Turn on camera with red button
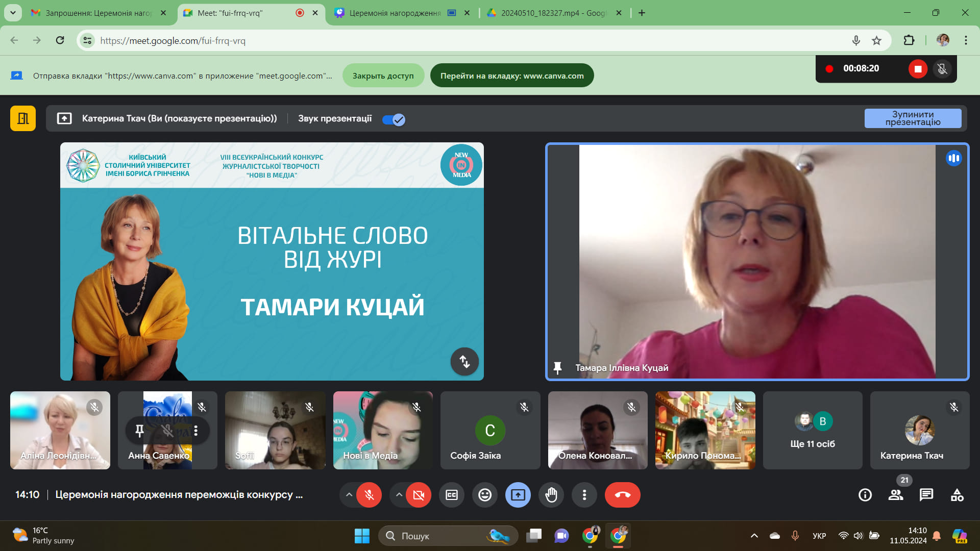This screenshot has height=551, width=980. tap(419, 495)
